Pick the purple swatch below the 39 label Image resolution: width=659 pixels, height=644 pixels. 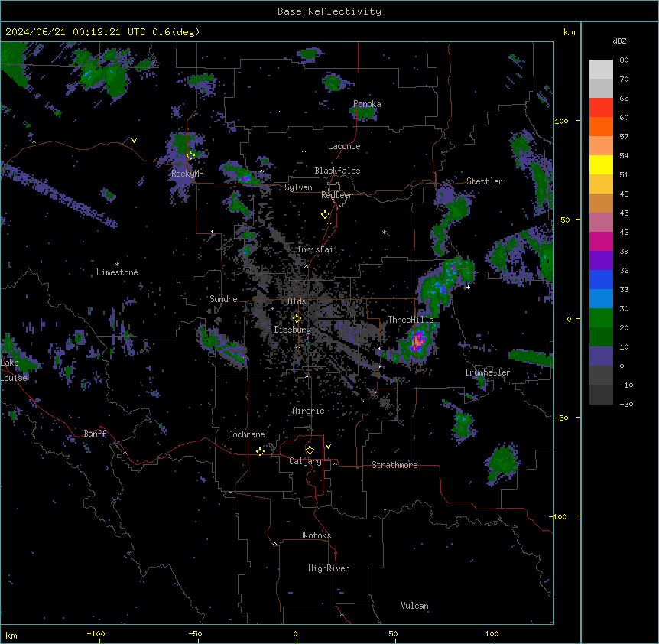[x=601, y=261]
